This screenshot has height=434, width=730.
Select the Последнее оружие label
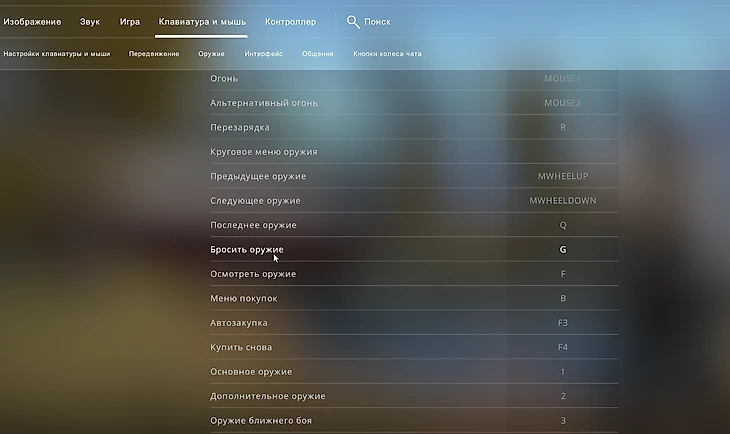[x=253, y=225]
